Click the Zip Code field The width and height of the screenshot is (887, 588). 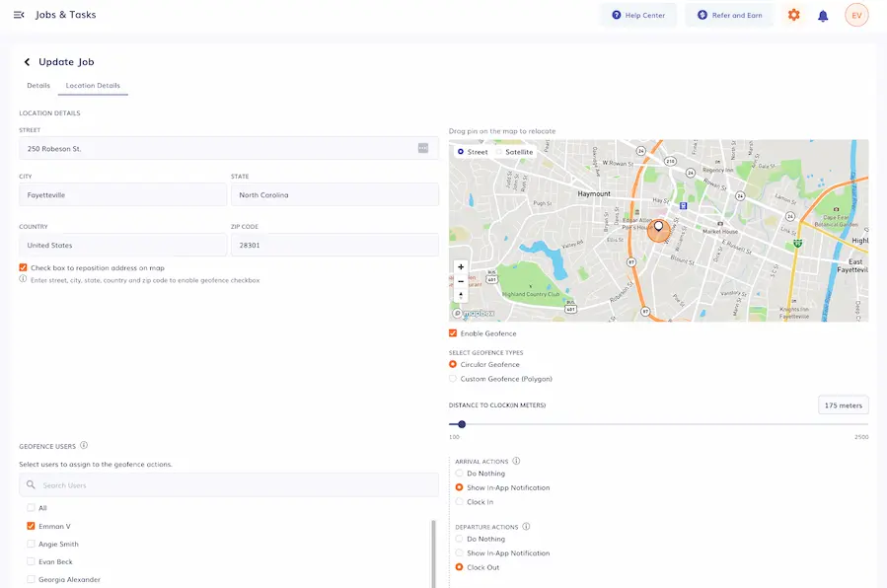click(x=334, y=245)
